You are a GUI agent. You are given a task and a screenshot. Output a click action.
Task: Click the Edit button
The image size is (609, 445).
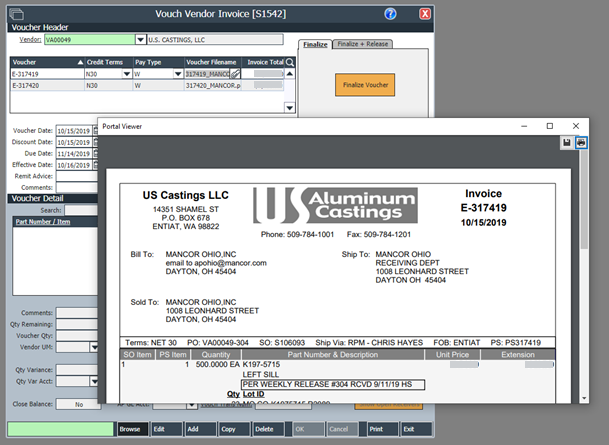166,429
